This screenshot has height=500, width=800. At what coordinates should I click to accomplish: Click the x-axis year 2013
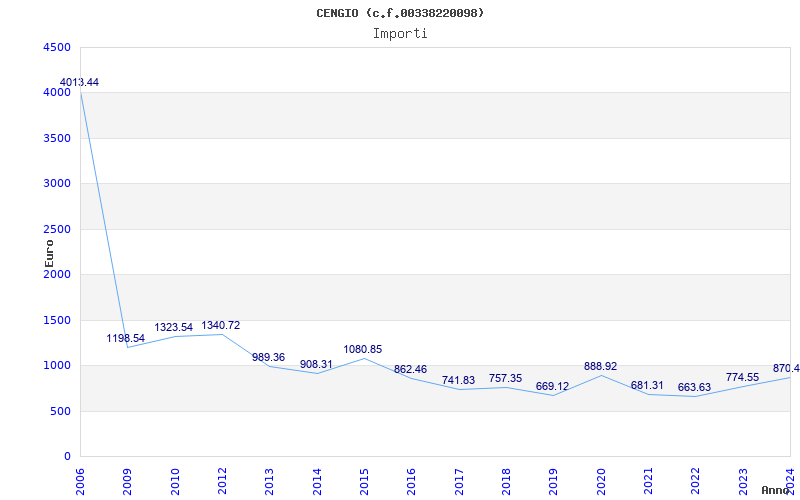(270, 482)
